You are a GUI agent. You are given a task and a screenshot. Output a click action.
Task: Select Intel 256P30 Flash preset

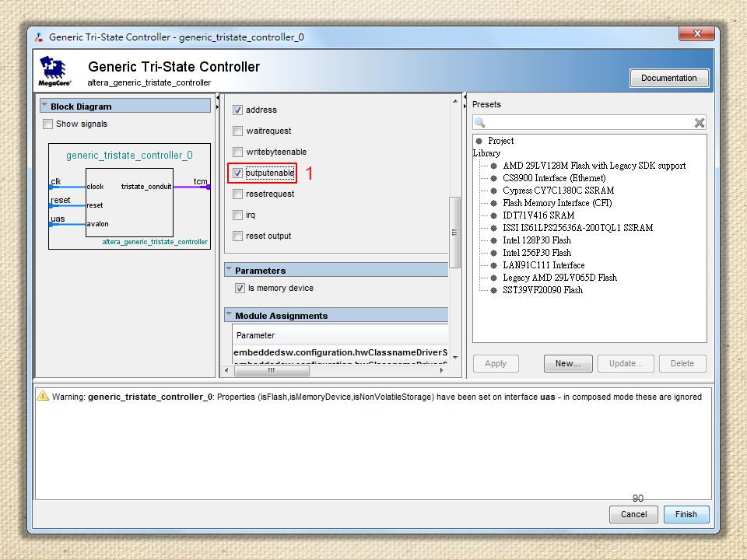[537, 252]
